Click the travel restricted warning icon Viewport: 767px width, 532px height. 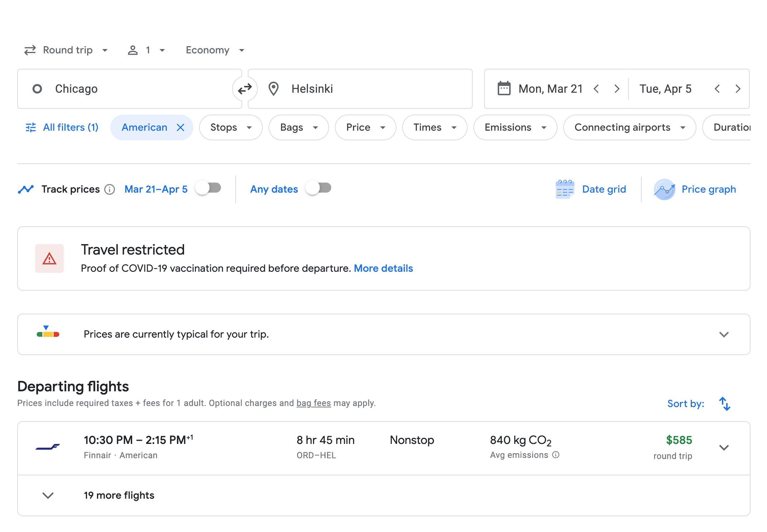click(49, 258)
